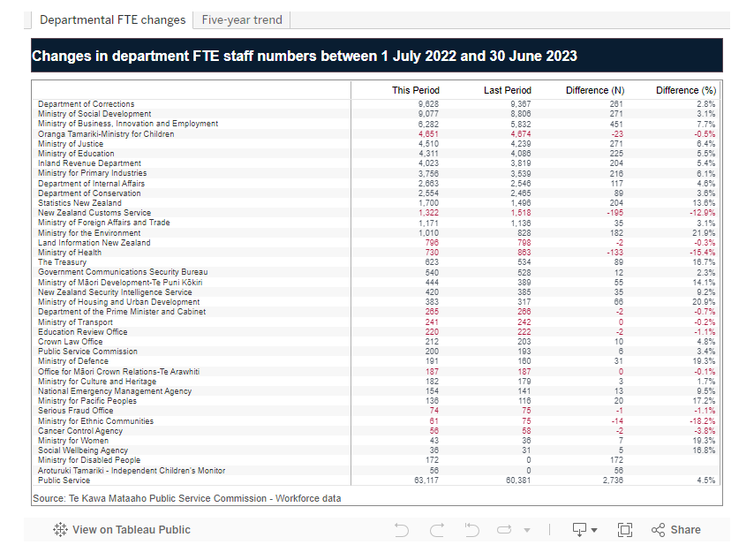Click the Download icon

point(579,530)
